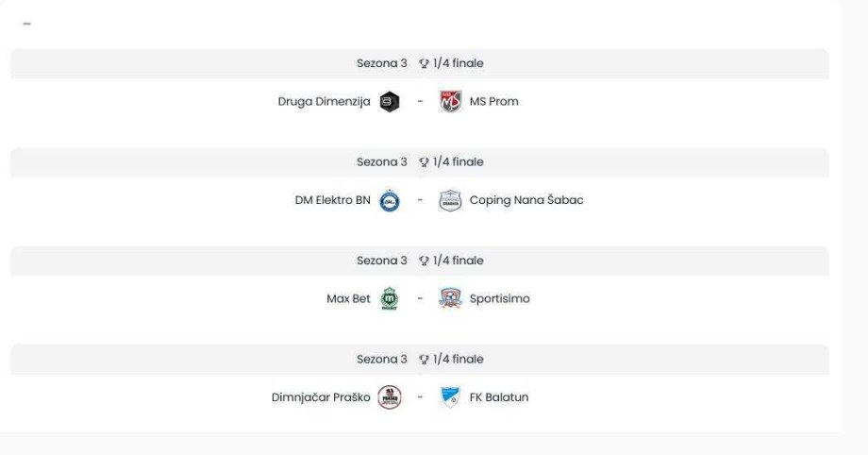Open the Coping Nana Šabac team link
Screen dimensions: 868x455
coord(526,200)
